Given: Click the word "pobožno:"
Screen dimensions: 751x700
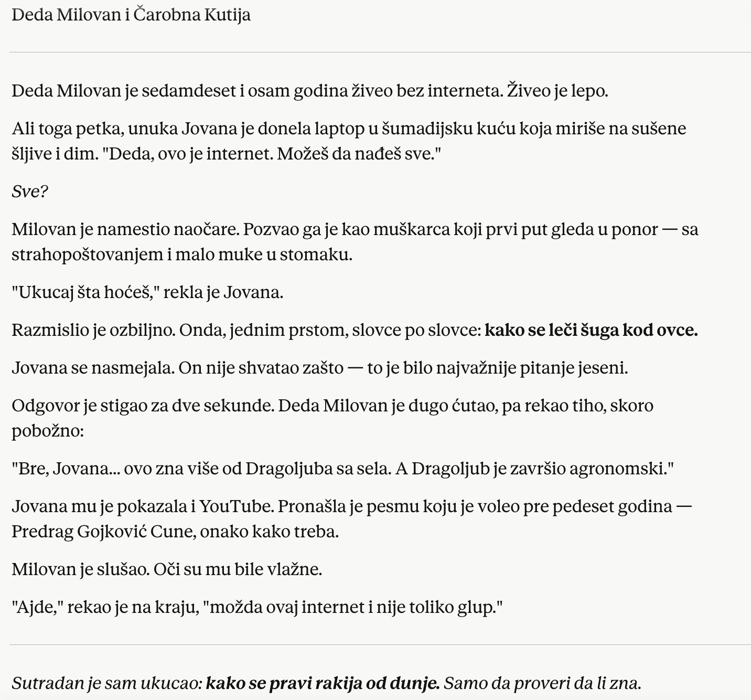Looking at the screenshot, I should coord(48,431).
